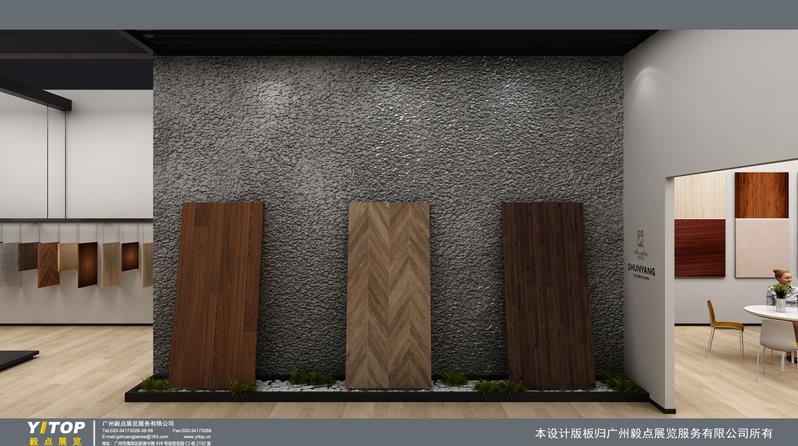Click the light maple sample square top left
This screenshot has width=798, height=446.
[x=702, y=197]
